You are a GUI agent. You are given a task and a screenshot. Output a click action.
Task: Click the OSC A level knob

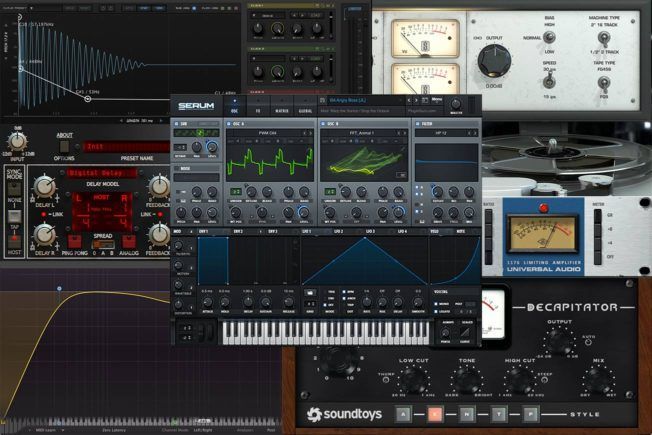pyautogui.click(x=304, y=213)
